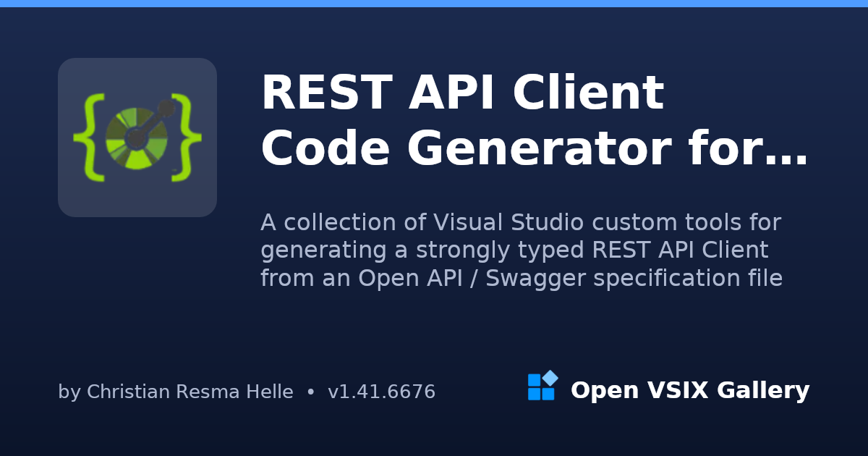868x456 pixels.
Task: Click the REST API Client extension logo icon
Action: click(x=137, y=138)
